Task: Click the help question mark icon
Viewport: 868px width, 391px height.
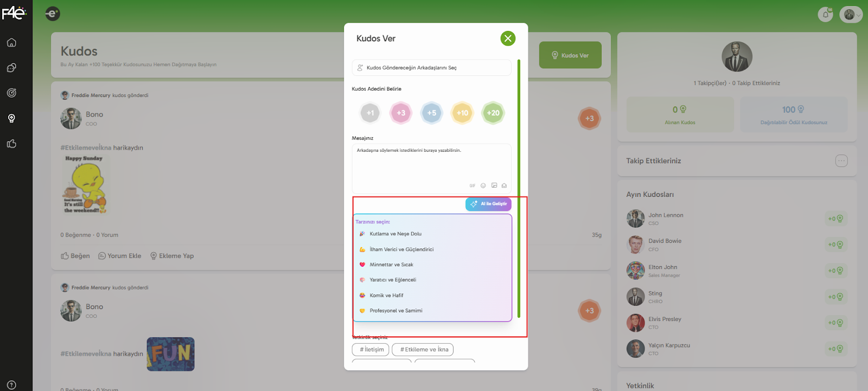Action: coord(11,385)
